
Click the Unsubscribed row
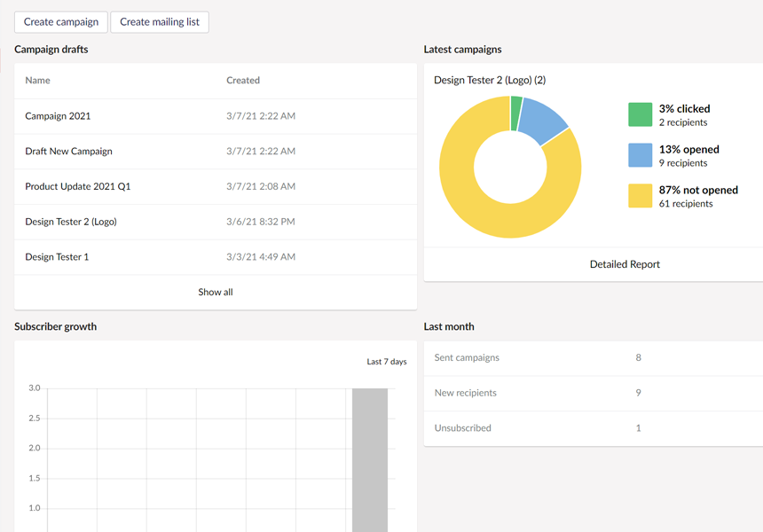click(x=594, y=428)
